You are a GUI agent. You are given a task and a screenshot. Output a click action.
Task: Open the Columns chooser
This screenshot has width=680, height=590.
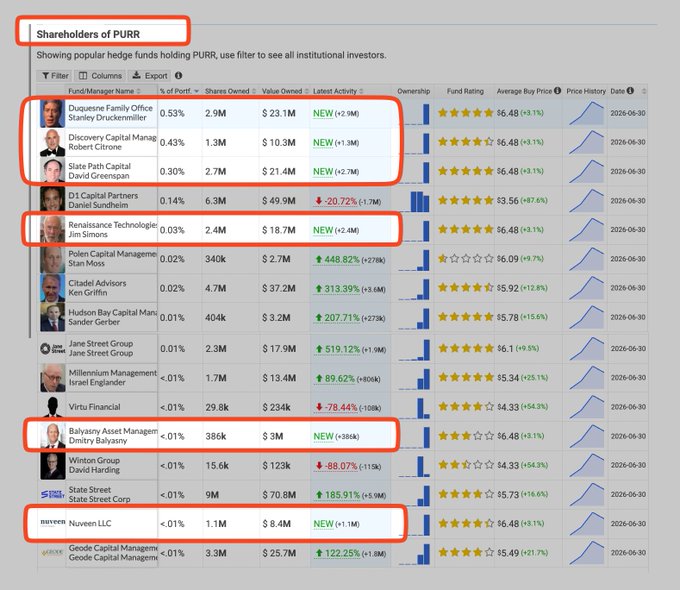[x=100, y=75]
